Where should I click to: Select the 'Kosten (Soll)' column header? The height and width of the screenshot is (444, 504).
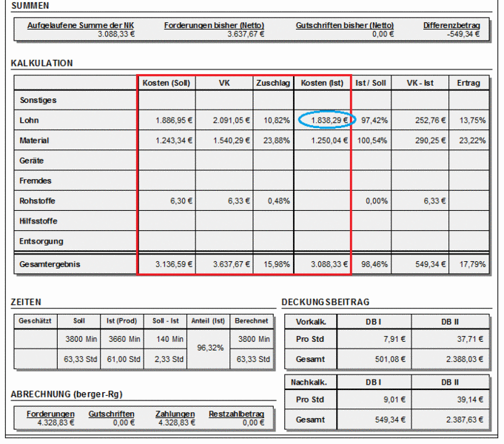tap(167, 83)
